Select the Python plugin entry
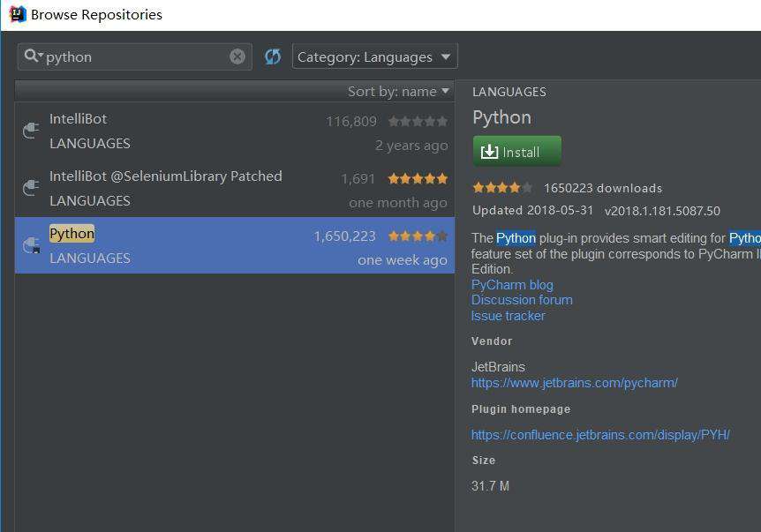This screenshot has height=532, width=761. pyautogui.click(x=235, y=245)
